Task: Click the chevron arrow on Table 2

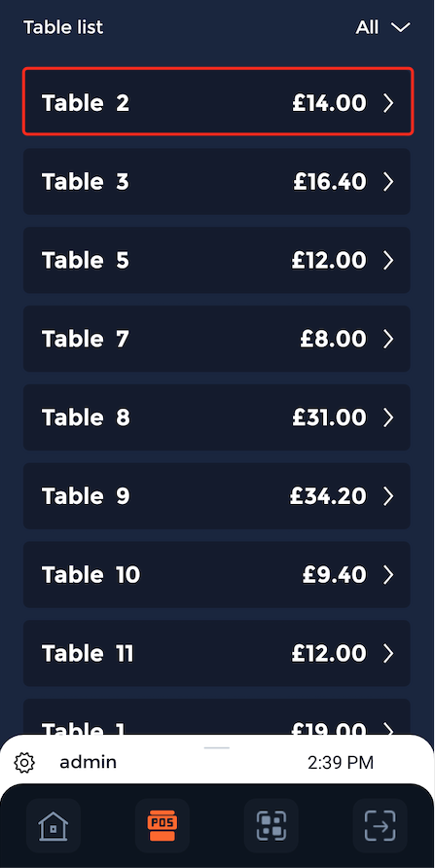Action: pyautogui.click(x=388, y=103)
